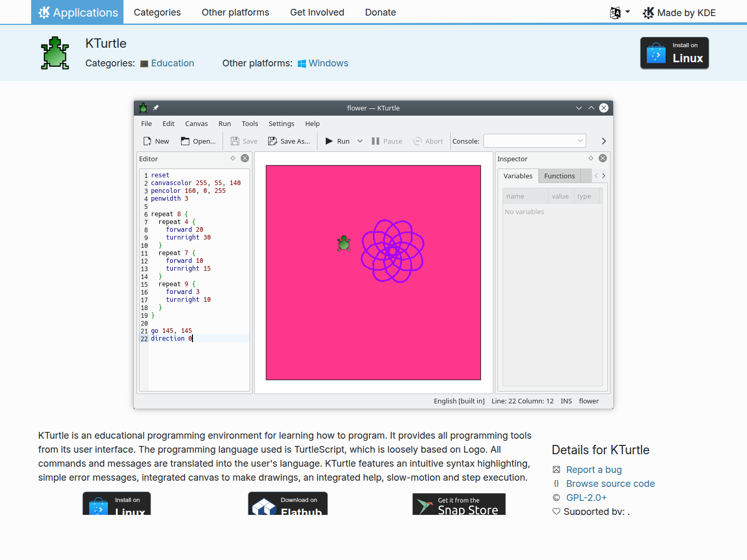747x560 pixels.
Task: Maximize the KTurtle window with the up chevron
Action: [591, 108]
